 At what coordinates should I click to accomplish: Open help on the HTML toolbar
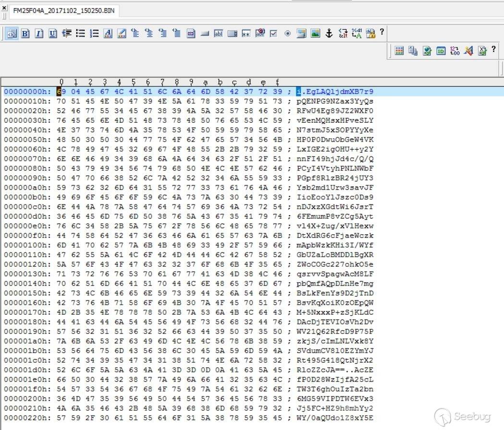point(382,32)
